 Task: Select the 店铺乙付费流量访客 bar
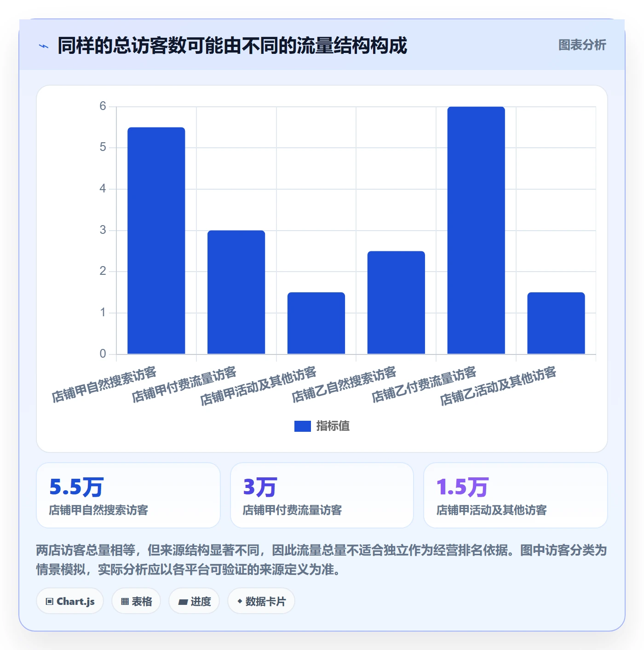pos(476,230)
